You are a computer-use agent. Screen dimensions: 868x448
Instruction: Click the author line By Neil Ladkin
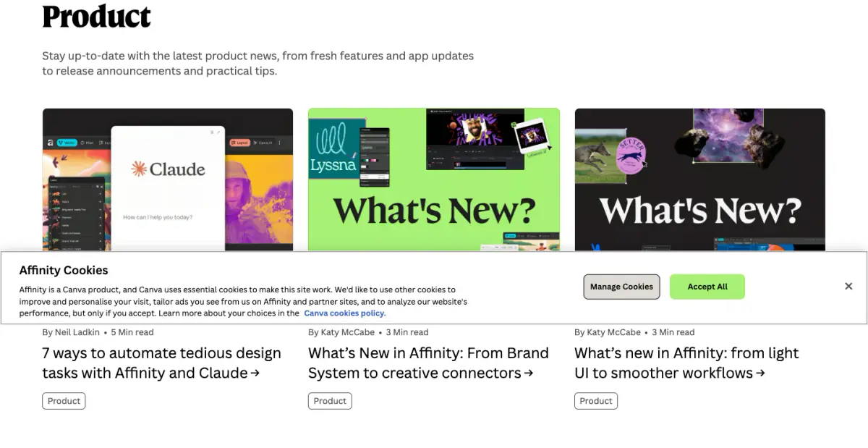pyautogui.click(x=72, y=332)
